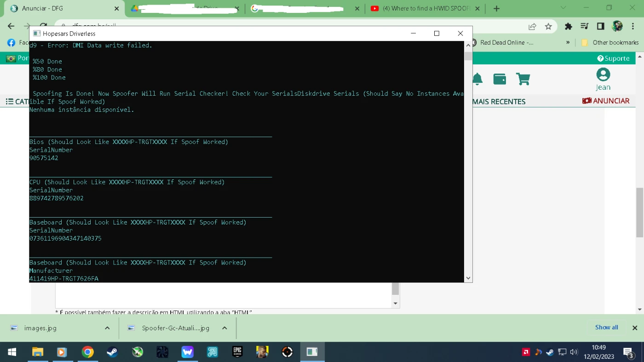Click the Suporte help link
The height and width of the screenshot is (362, 644).
tap(613, 58)
